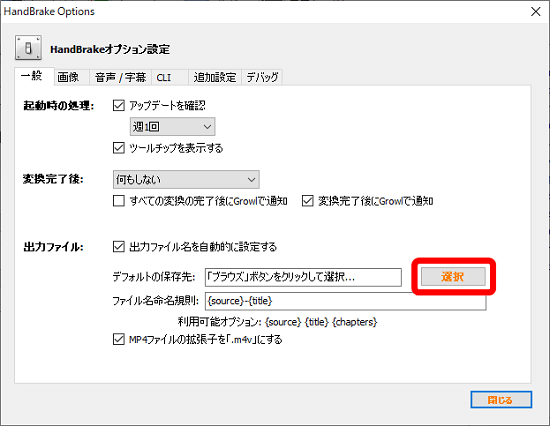Open the 音声 / 字幕 tab
The height and width of the screenshot is (426, 550).
tap(120, 77)
